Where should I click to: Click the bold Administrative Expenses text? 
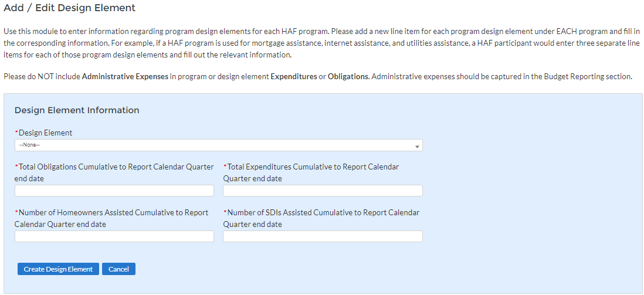coord(125,77)
